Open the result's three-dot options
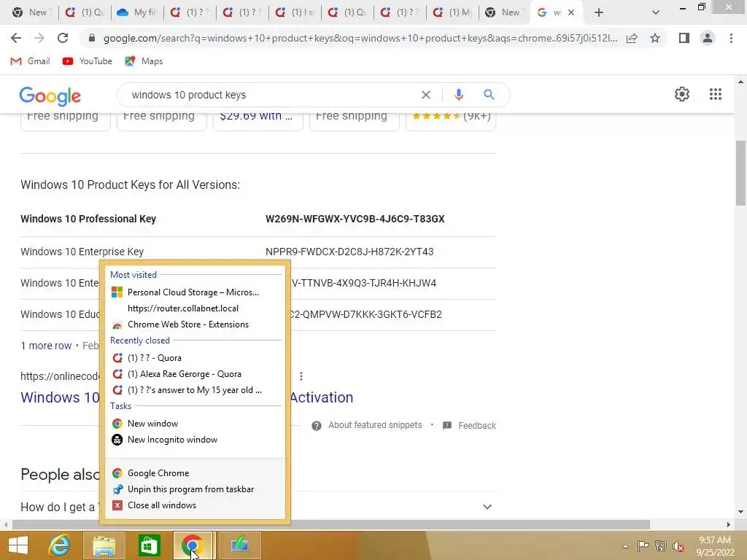747x560 pixels. click(301, 376)
